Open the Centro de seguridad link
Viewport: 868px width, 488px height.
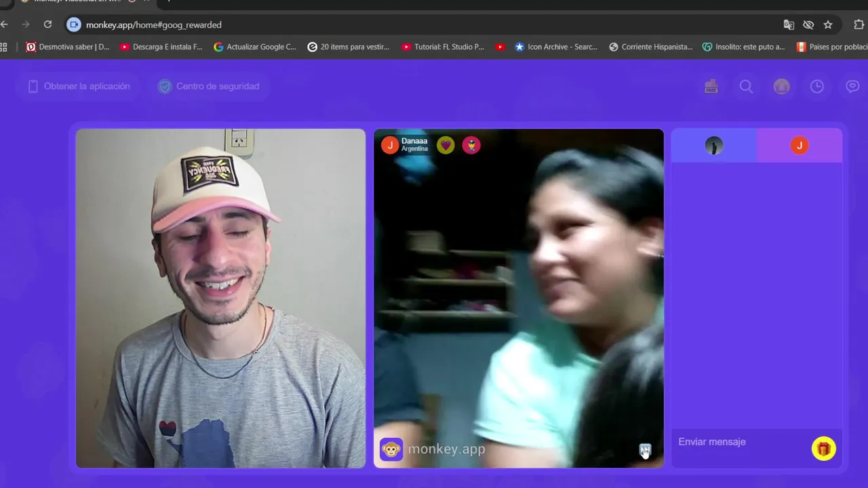(x=209, y=86)
